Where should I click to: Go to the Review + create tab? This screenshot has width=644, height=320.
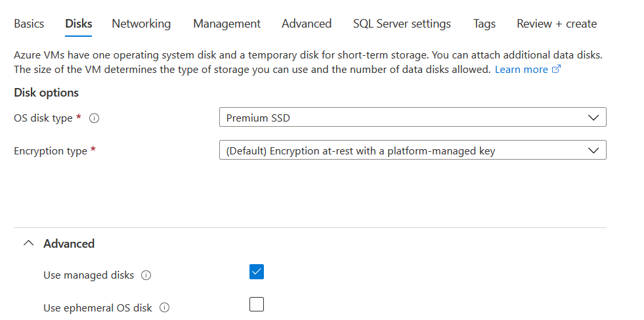(x=557, y=24)
